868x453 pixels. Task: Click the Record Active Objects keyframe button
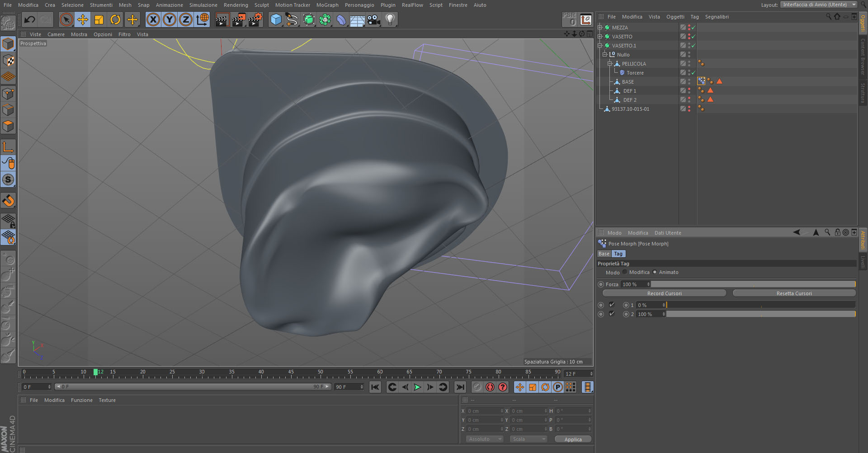477,387
